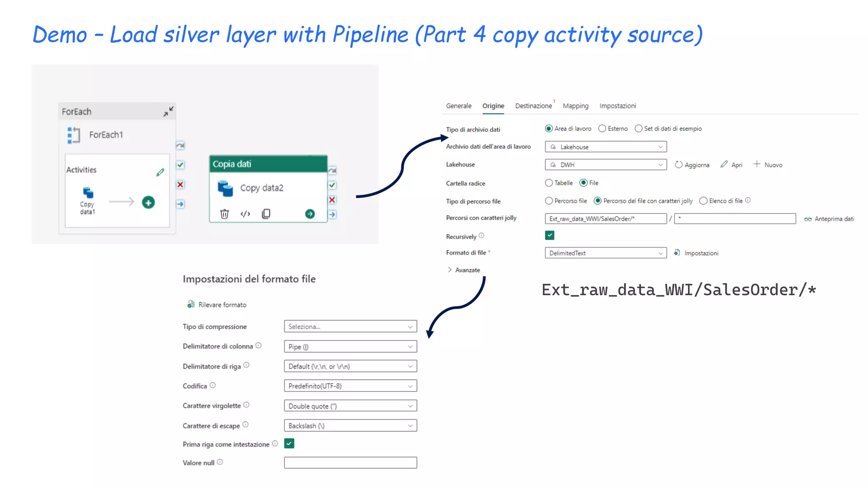Open Carattere virgolette Double quote dropdown
The image size is (868, 488).
click(x=351, y=406)
